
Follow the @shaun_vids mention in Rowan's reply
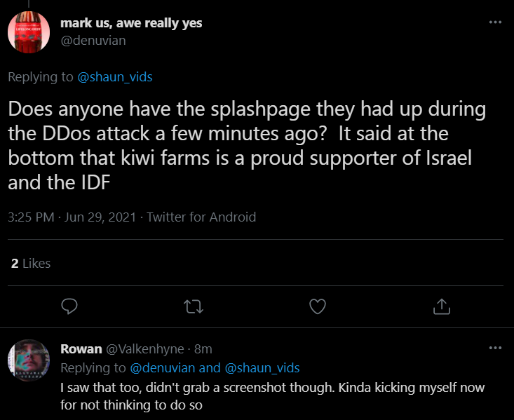coord(262,368)
